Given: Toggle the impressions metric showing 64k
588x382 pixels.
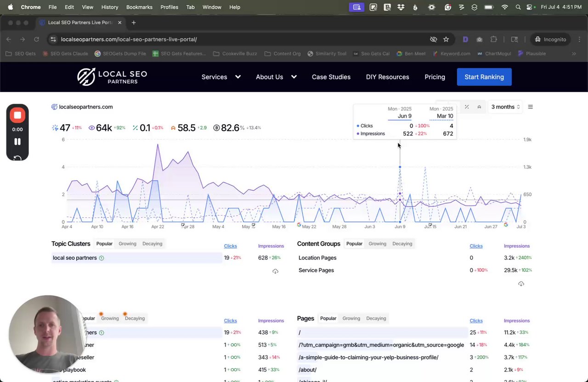Looking at the screenshot, I should (104, 128).
